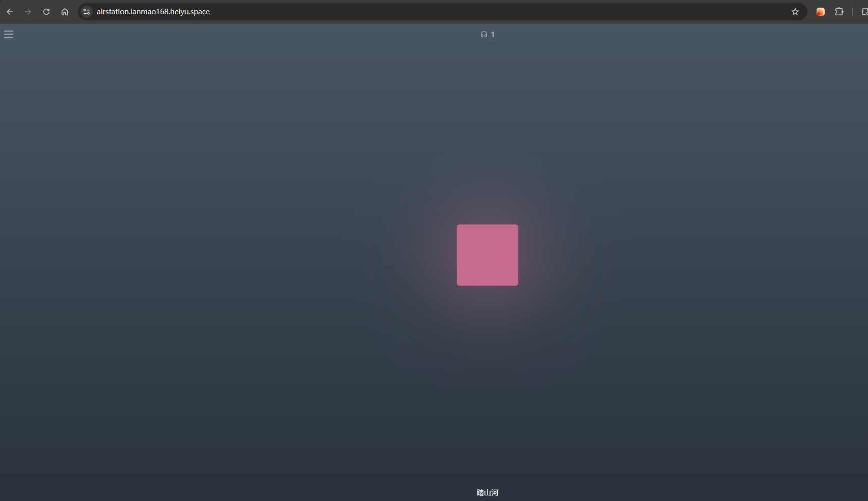Open the Extensions puzzle menu
This screenshot has height=501, width=868.
click(839, 12)
